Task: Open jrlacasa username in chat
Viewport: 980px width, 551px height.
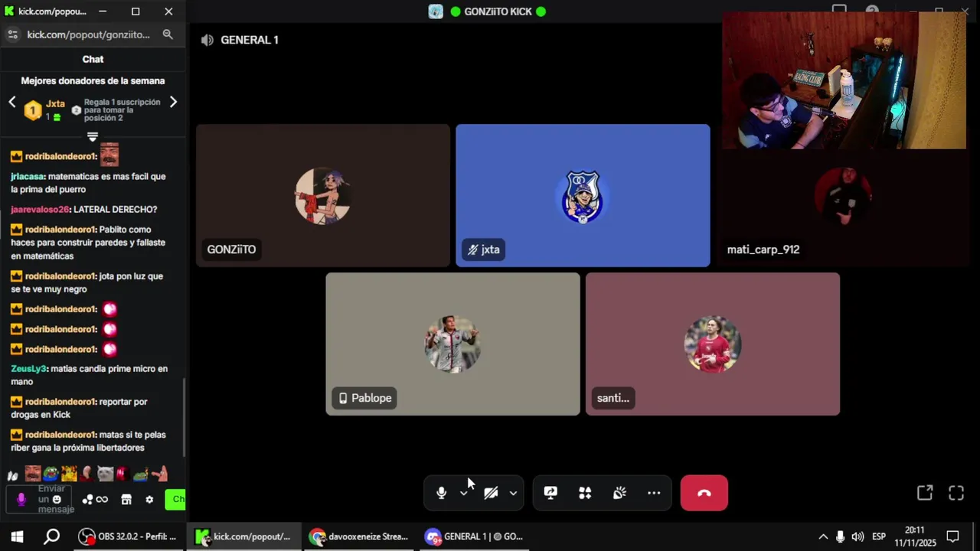Action: (x=28, y=177)
